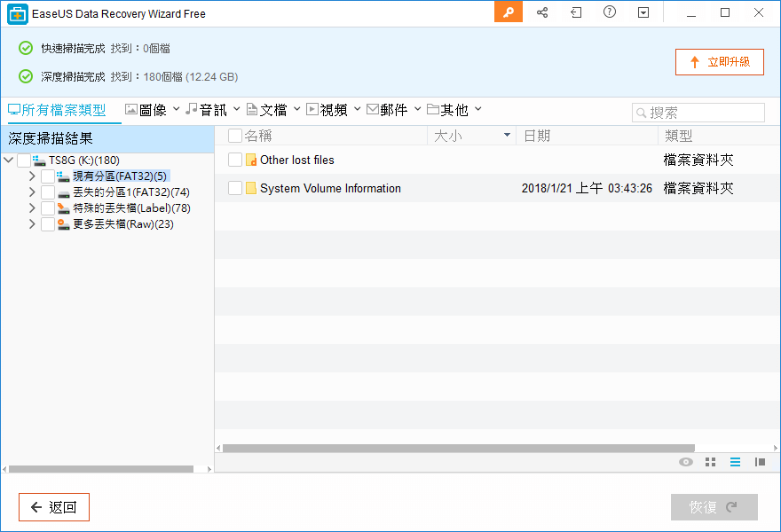The width and height of the screenshot is (781, 532).
Task: Switch to large thumbnails view icon
Action: [x=710, y=462]
